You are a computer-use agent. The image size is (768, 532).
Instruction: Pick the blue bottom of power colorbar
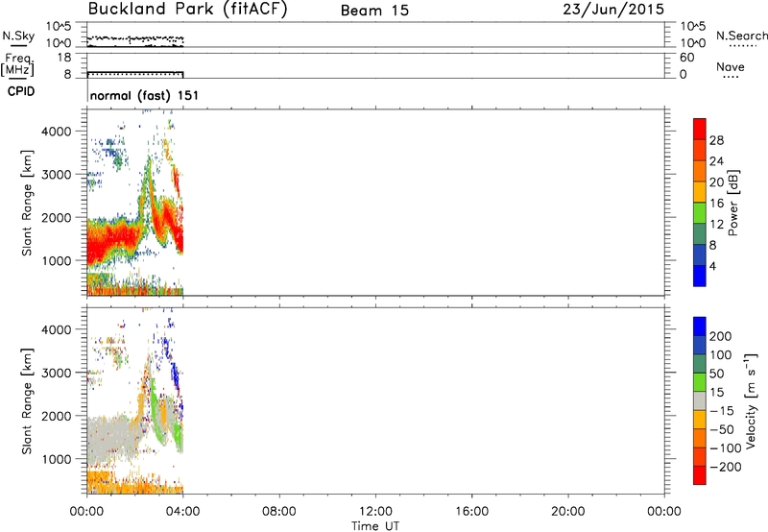click(x=700, y=276)
